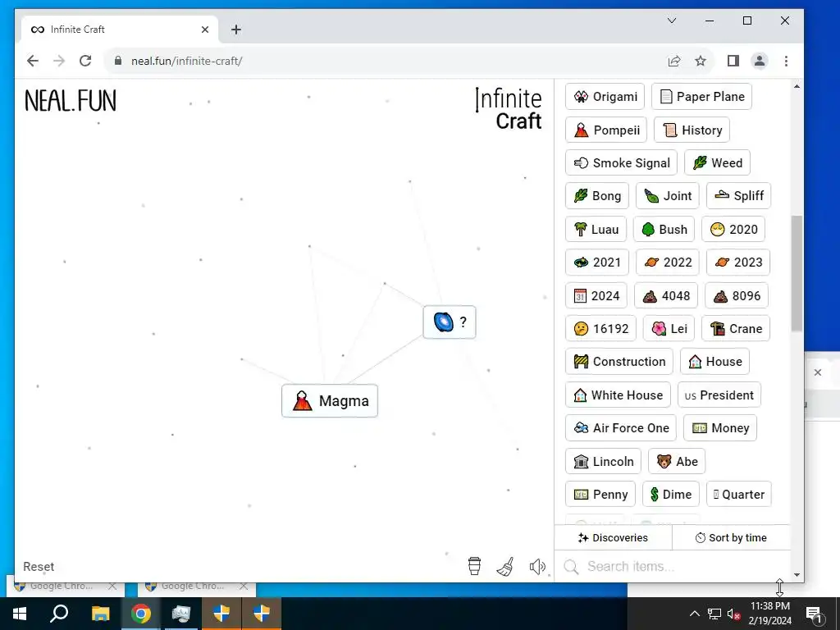This screenshot has width=840, height=630.
Task: Click the 16192 item
Action: coord(600,328)
